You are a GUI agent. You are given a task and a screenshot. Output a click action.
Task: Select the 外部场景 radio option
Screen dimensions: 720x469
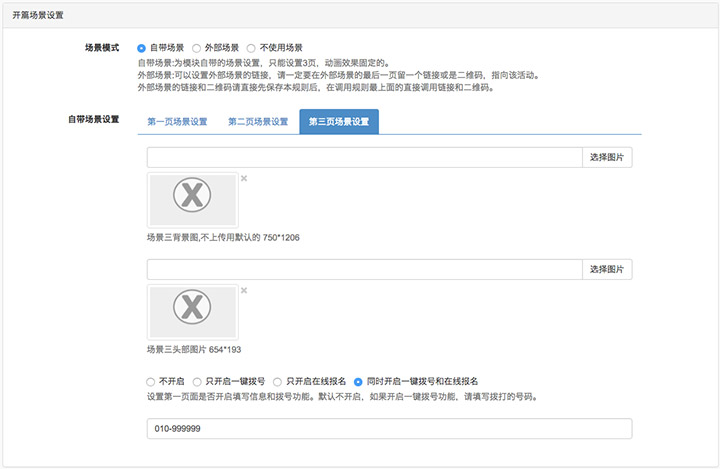click(x=196, y=48)
